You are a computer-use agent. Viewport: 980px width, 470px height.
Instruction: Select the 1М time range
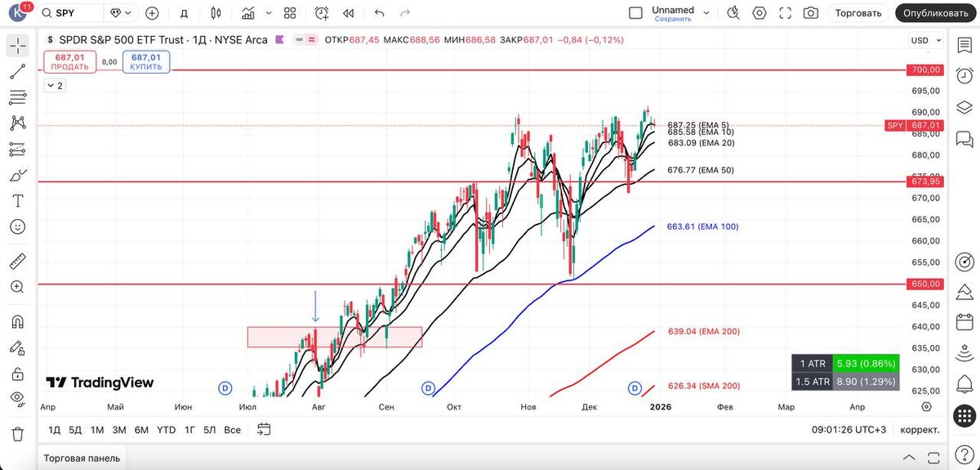pyautogui.click(x=96, y=429)
